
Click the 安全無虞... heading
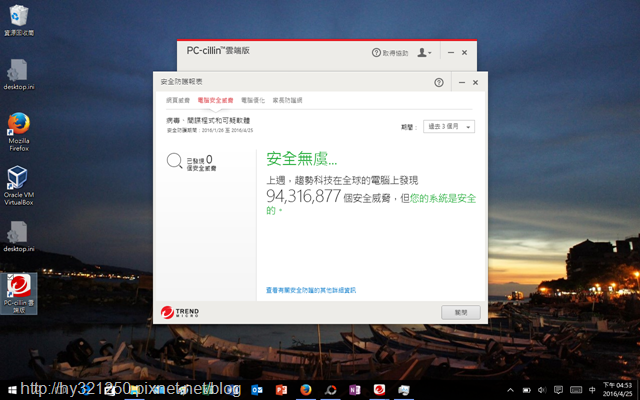[x=302, y=159]
